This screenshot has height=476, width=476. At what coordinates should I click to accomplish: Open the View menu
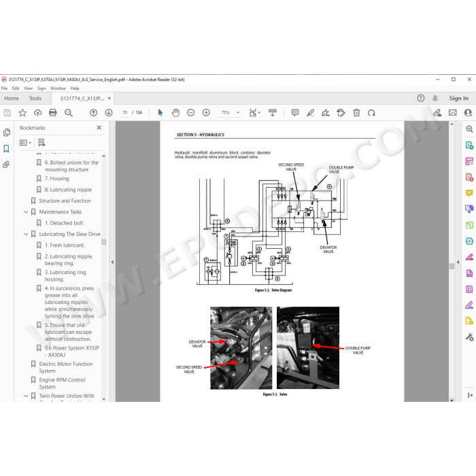29,88
